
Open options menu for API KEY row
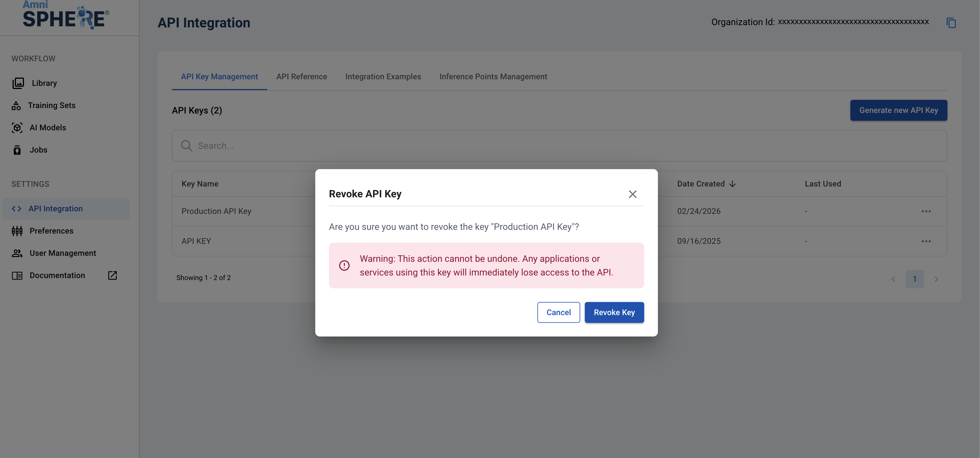(926, 241)
